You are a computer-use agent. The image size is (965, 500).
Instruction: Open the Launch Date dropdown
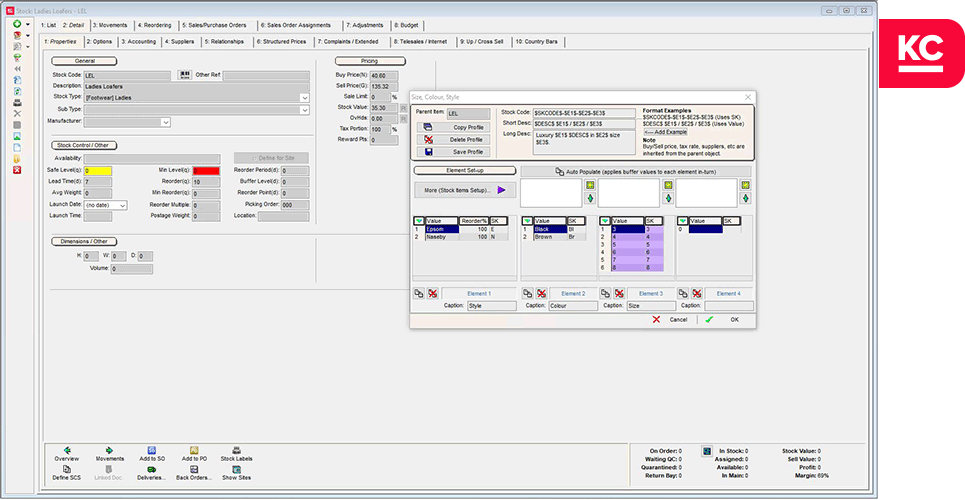[123, 205]
